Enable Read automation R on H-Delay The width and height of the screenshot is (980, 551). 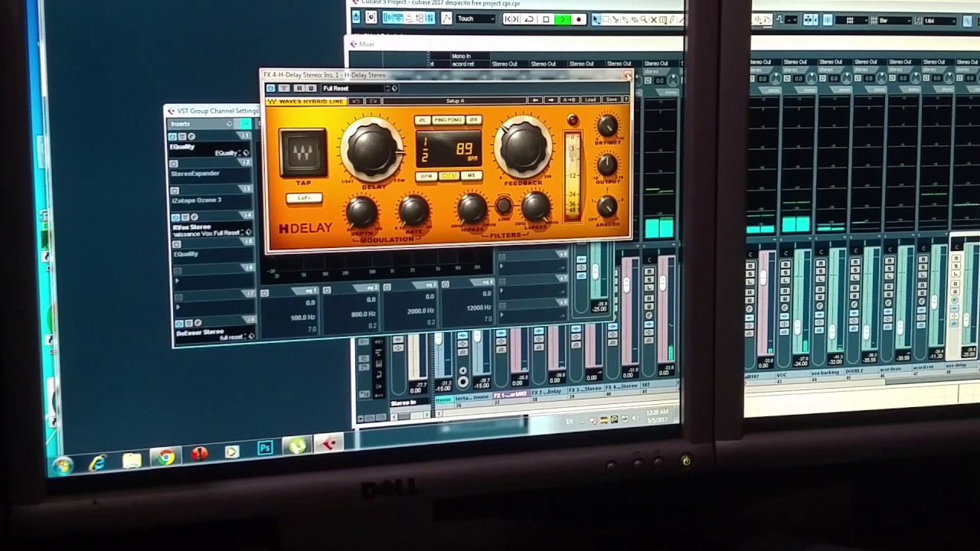pos(299,88)
